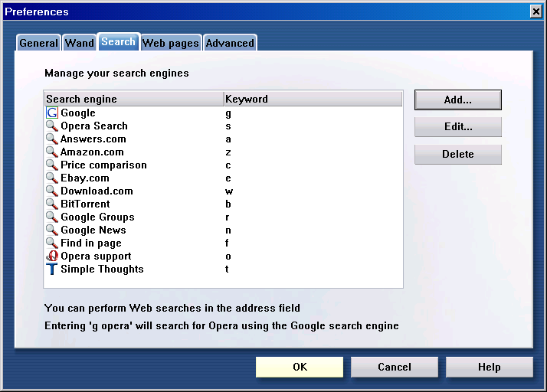This screenshot has width=547, height=392.
Task: Click keyword 'g' for Google
Action: coord(228,113)
